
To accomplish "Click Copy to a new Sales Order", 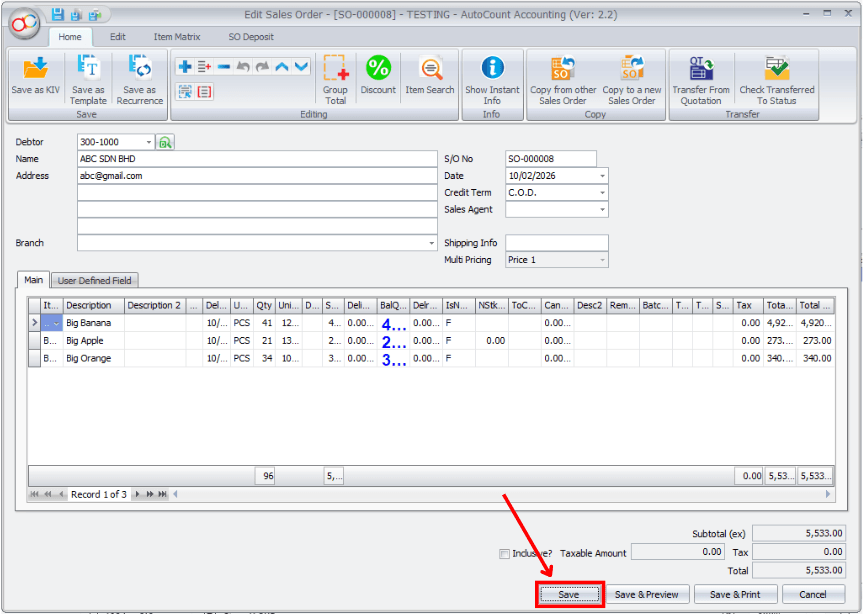I will pyautogui.click(x=632, y=70).
